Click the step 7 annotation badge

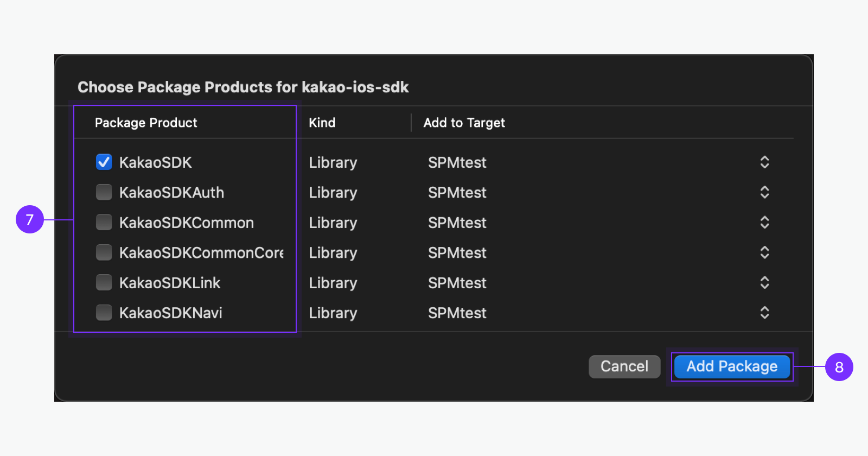click(x=30, y=219)
